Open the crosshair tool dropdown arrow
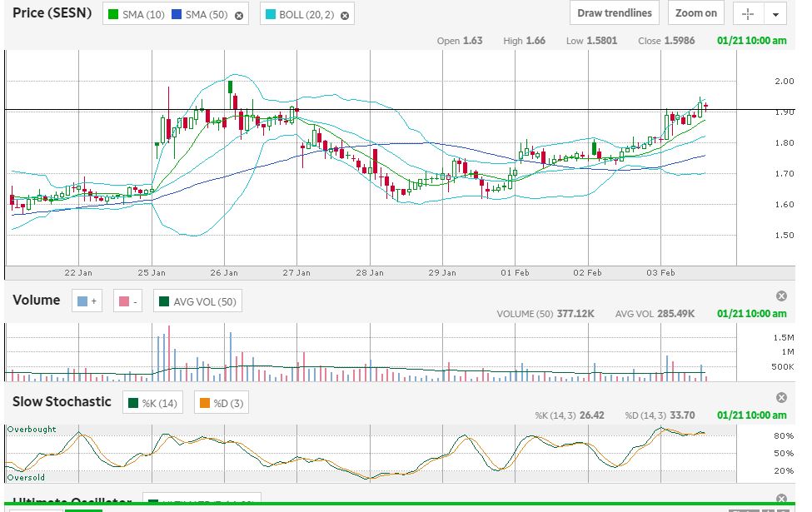Screen dimensions: 812x512 tap(775, 14)
